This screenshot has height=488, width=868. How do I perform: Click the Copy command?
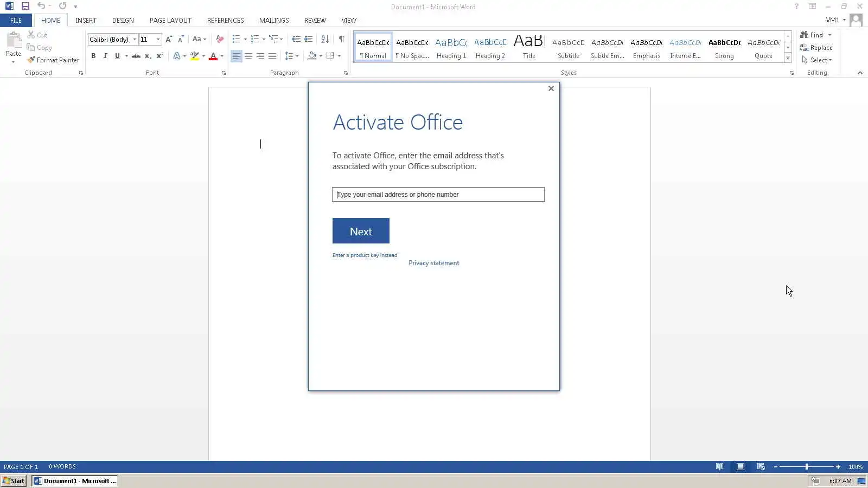39,48
